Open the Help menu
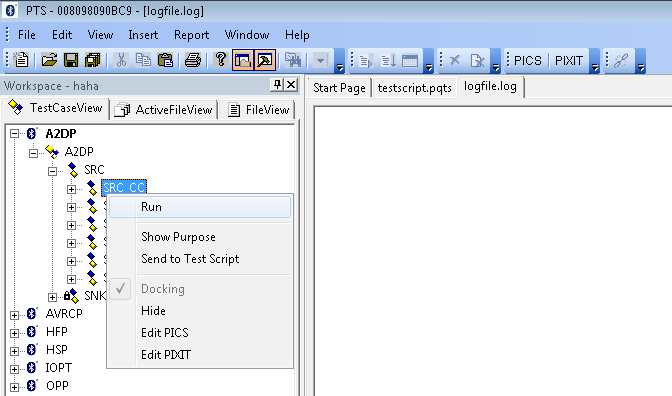672x396 pixels. tap(297, 35)
